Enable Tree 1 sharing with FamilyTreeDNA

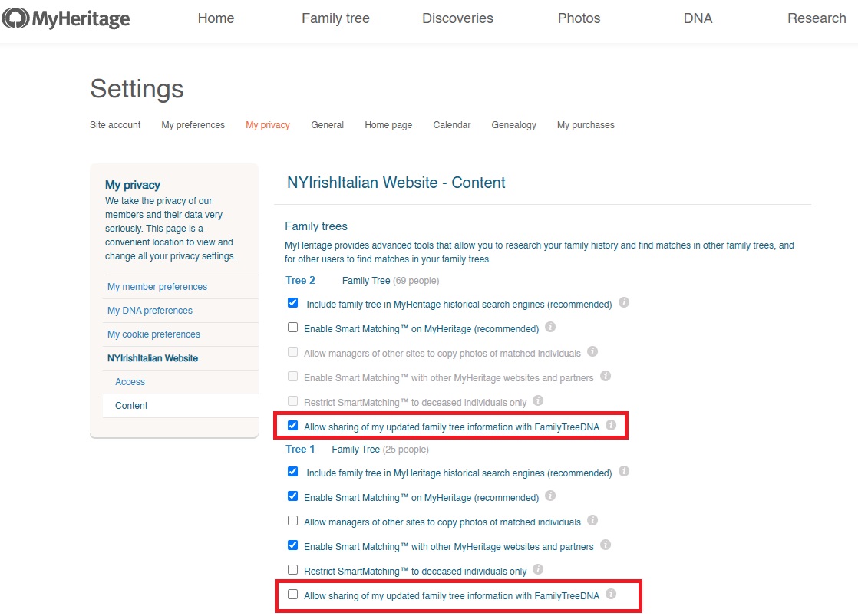point(292,595)
